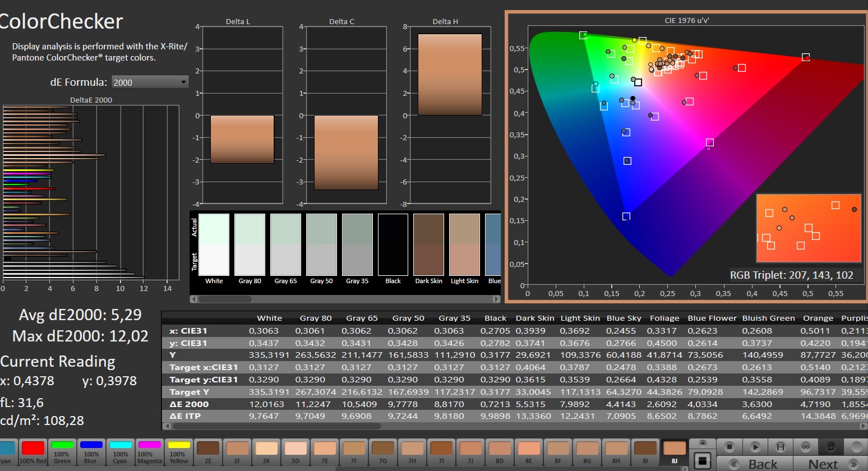The image size is (868, 471).
Task: Click the CIE 1976 u'v' chromaticity diagram
Action: coord(686,157)
